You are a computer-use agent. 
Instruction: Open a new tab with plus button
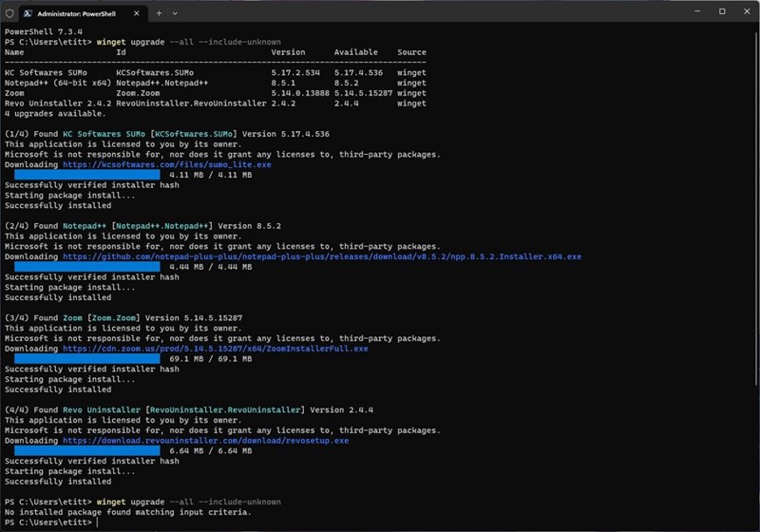point(159,13)
